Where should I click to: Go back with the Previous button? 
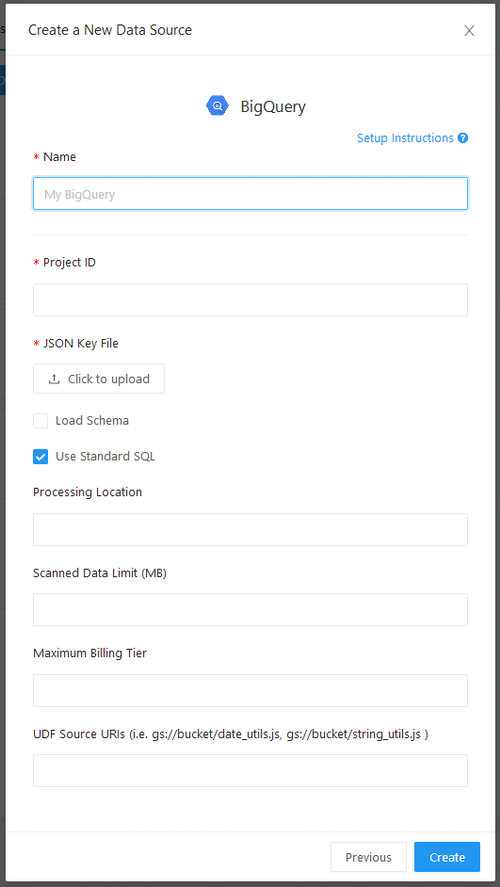[368, 857]
